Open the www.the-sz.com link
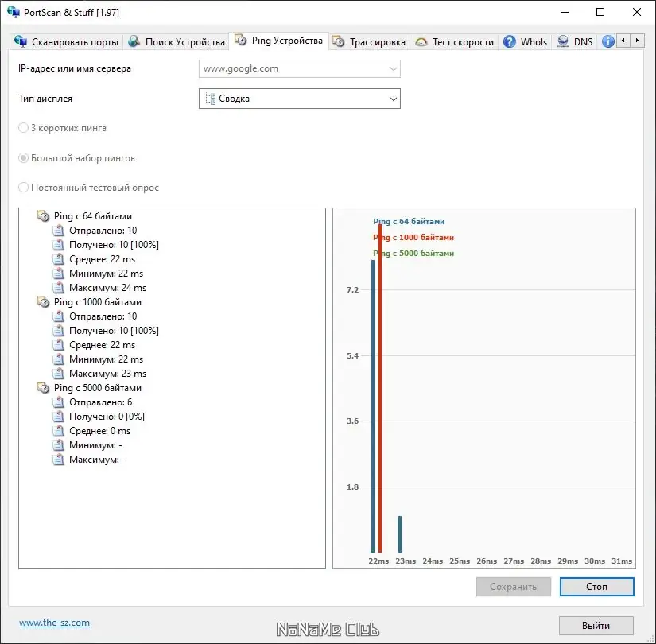This screenshot has height=644, width=656. [54, 623]
